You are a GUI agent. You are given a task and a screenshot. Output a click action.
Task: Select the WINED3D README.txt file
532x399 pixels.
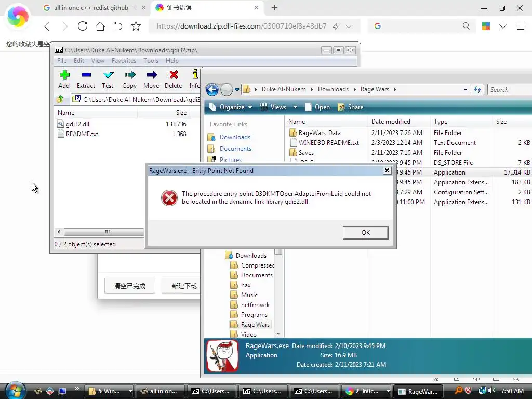pyautogui.click(x=328, y=143)
